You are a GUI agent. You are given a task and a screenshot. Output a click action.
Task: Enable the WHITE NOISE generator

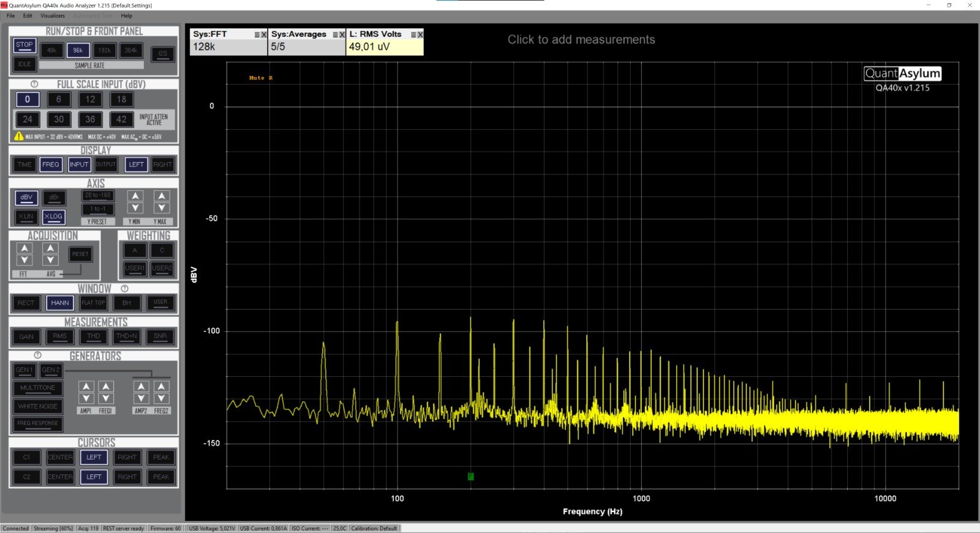38,406
